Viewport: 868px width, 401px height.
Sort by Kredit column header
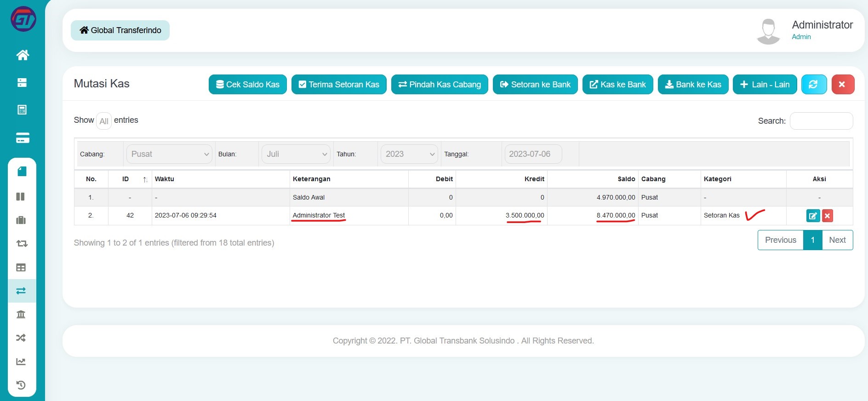pyautogui.click(x=502, y=179)
